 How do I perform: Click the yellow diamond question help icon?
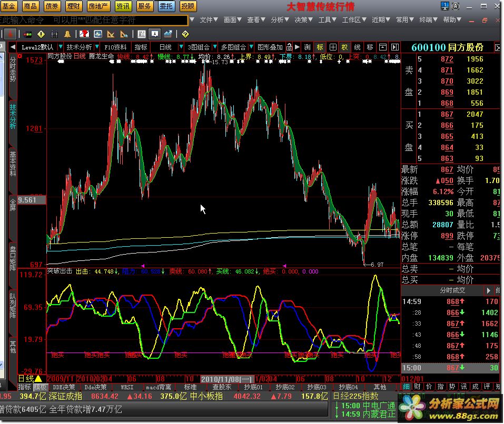coord(185,34)
